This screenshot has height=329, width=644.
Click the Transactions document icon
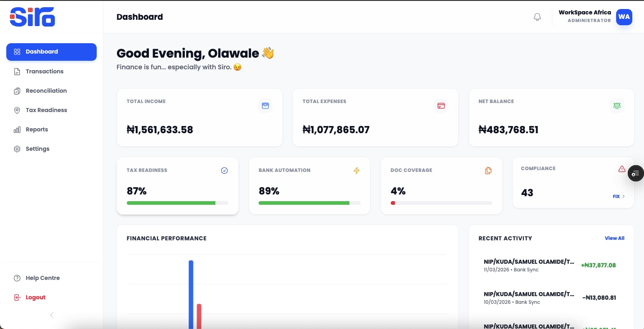17,72
